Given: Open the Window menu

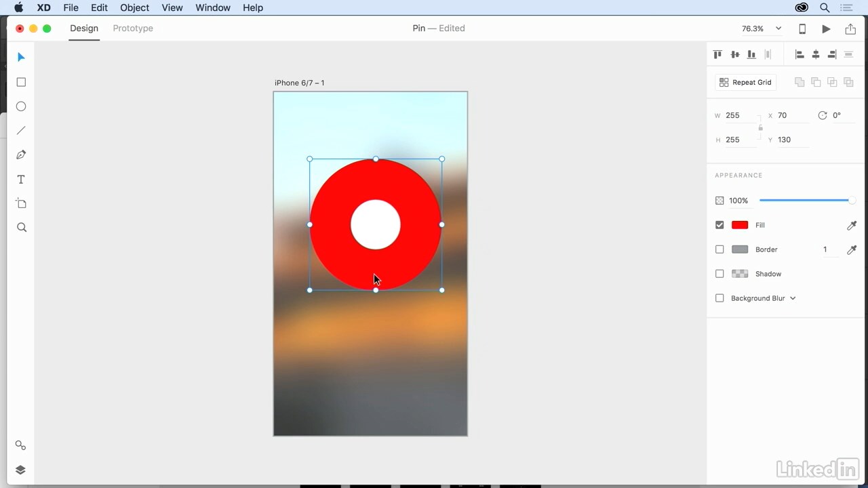Looking at the screenshot, I should tap(213, 7).
